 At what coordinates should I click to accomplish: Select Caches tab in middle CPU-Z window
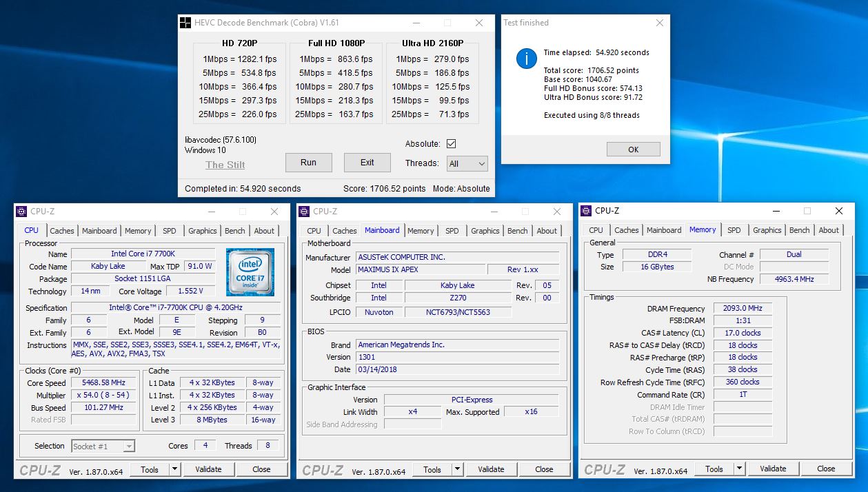[345, 231]
